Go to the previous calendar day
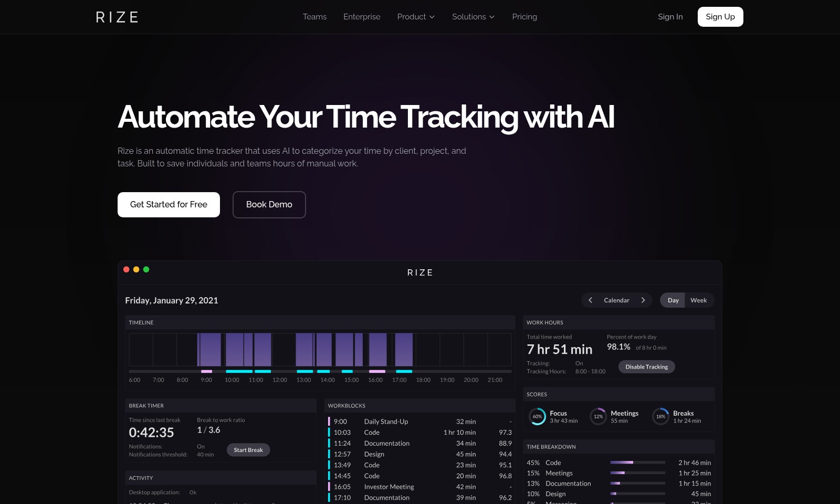This screenshot has width=840, height=504. pos(591,300)
